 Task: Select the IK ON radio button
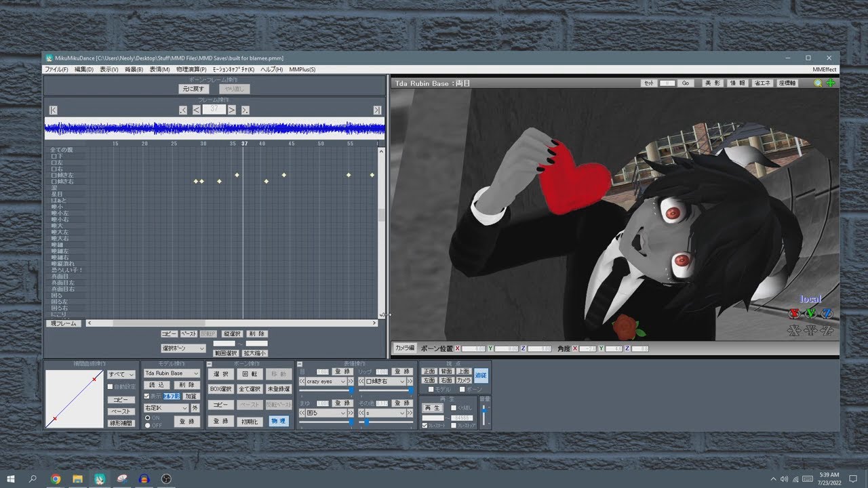click(148, 418)
